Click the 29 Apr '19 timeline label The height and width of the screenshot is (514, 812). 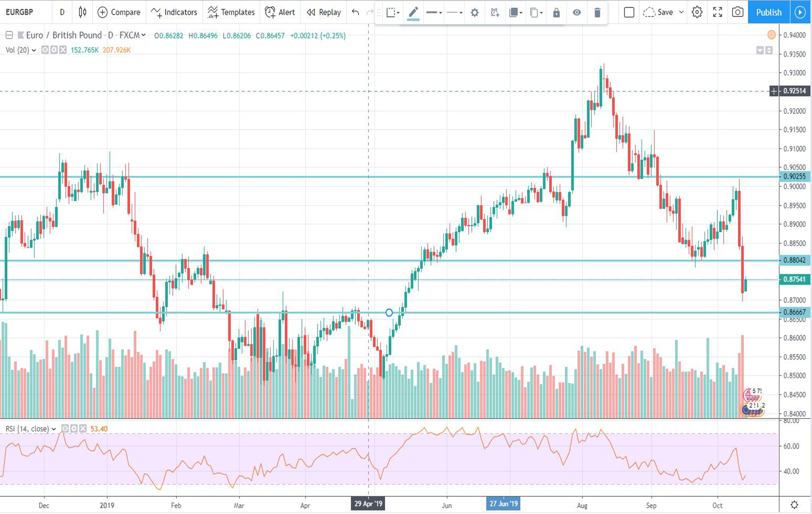click(x=367, y=504)
